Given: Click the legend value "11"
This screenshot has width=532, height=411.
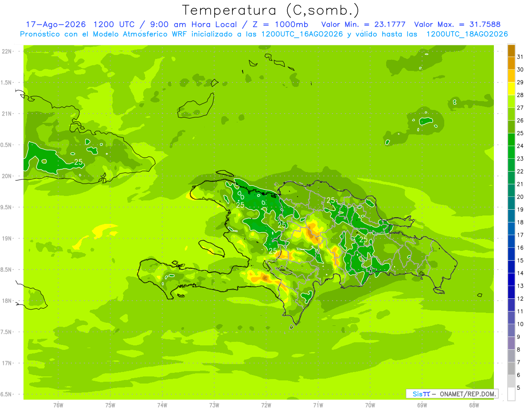Looking at the screenshot, I should (x=520, y=311).
